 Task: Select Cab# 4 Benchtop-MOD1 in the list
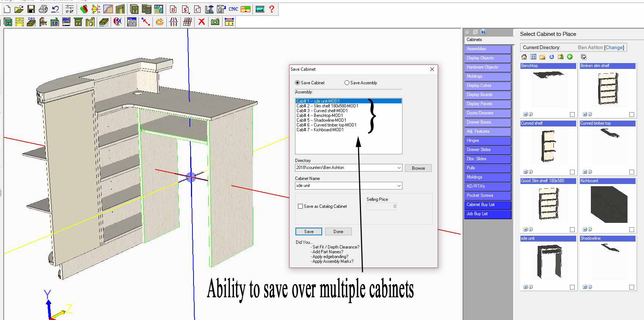[x=320, y=115]
